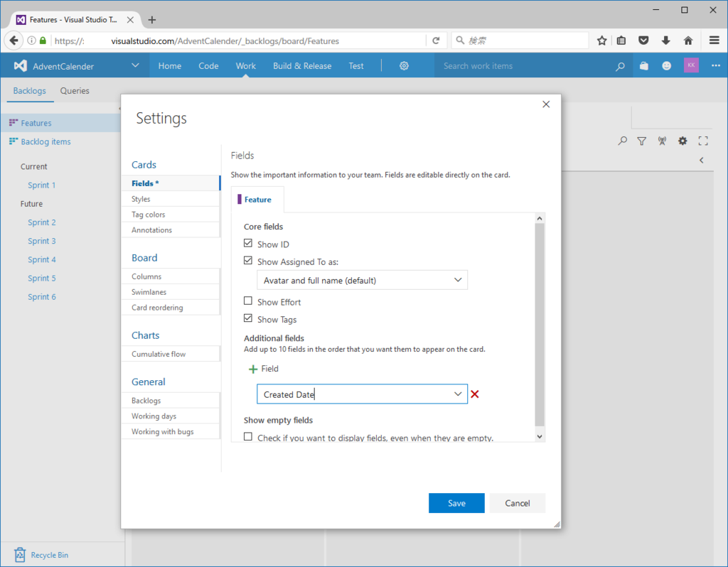Open Swimlanes board settings
728x567 pixels.
click(171, 292)
